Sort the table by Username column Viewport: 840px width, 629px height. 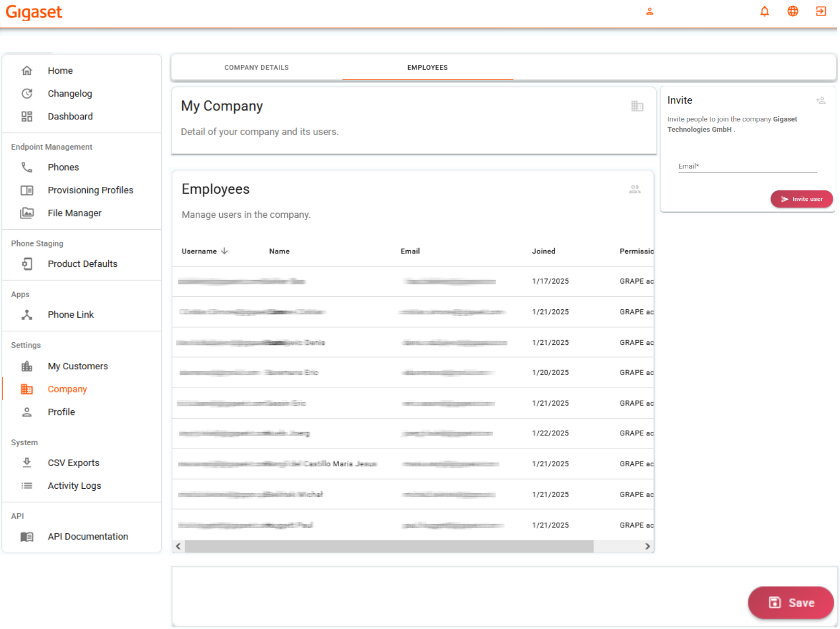pyautogui.click(x=199, y=251)
